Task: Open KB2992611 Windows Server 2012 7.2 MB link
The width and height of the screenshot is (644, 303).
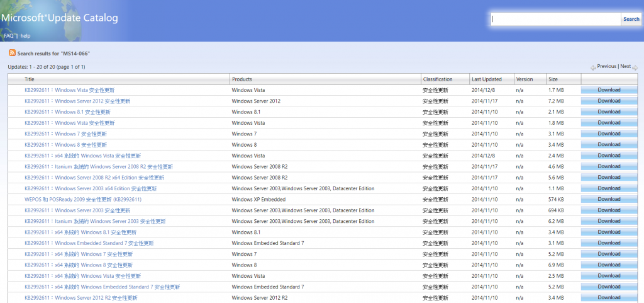Action: click(x=77, y=101)
